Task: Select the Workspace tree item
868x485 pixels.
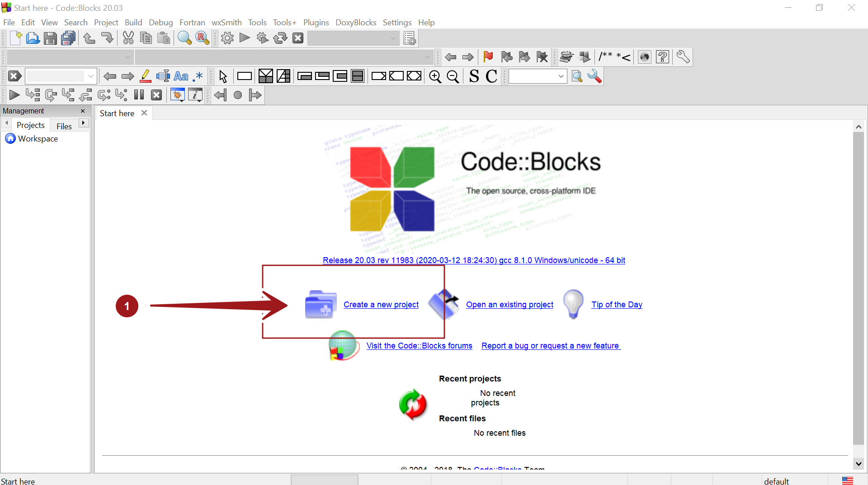Action: 38,139
